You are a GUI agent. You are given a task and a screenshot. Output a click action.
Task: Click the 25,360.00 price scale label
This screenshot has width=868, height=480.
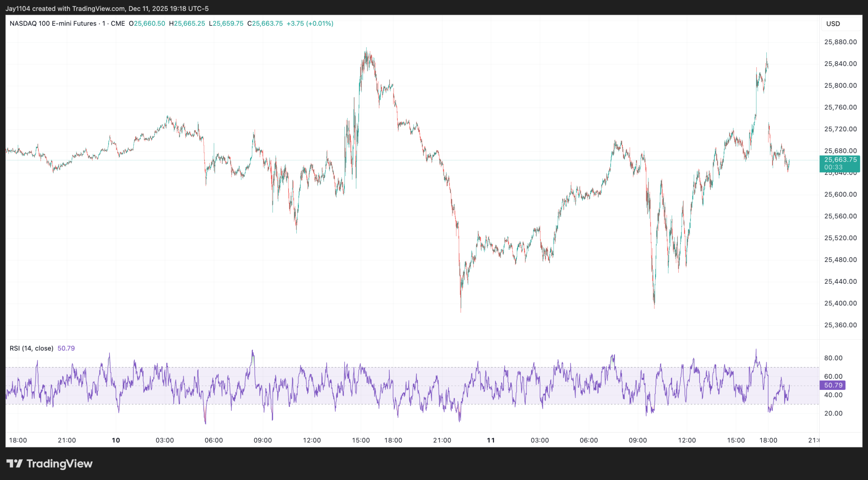point(840,325)
